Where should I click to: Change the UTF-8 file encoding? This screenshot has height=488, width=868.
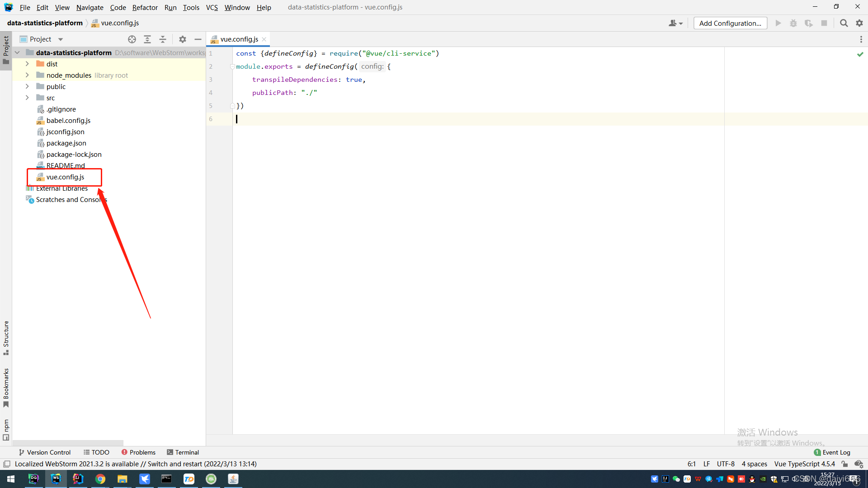click(726, 464)
